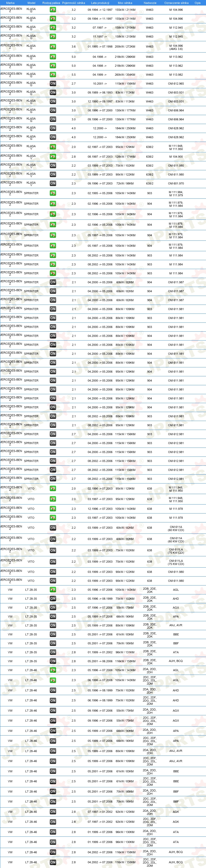Click the Lata produkcji column header
Viewport: 206px width, 868px height.
coord(100,3)
